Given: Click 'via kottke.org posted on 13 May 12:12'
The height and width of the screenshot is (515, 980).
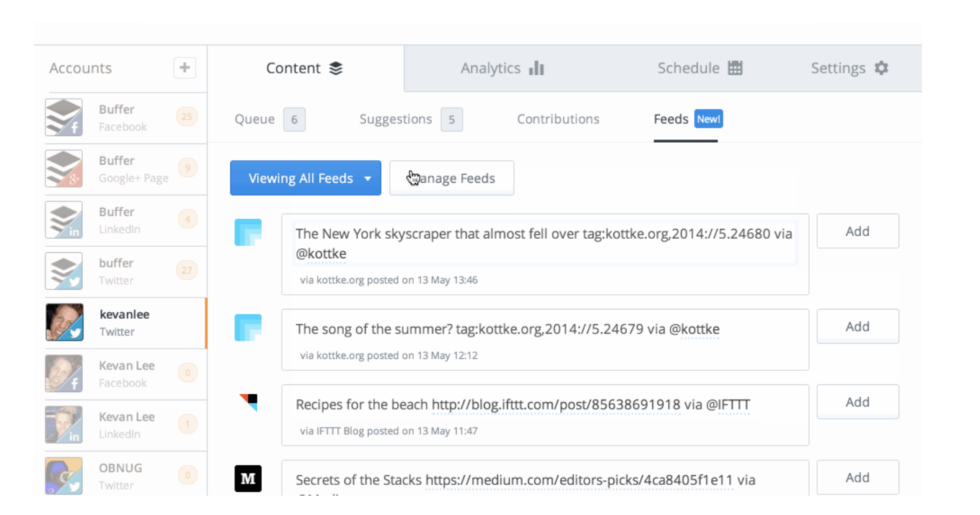Looking at the screenshot, I should (x=389, y=356).
